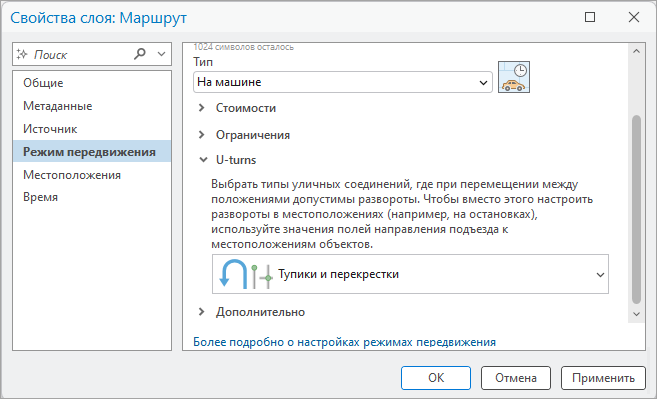Click the scrollbar down arrow

coord(636,314)
